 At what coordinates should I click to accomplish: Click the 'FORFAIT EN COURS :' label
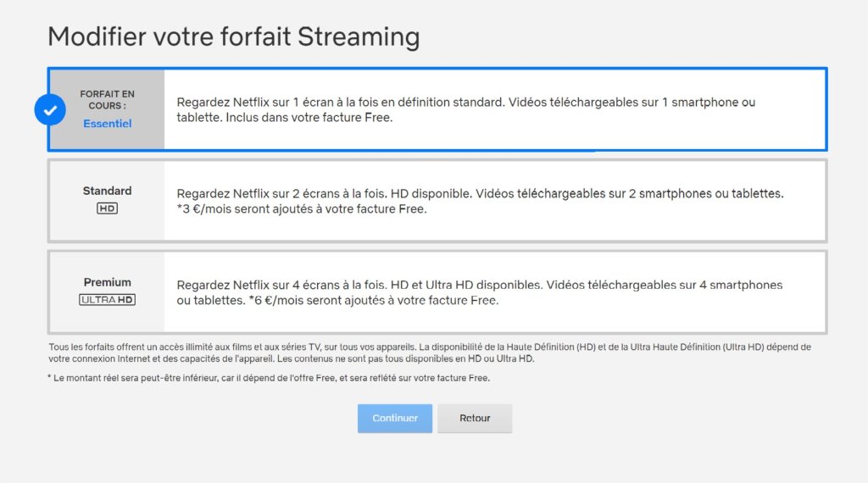(108, 100)
